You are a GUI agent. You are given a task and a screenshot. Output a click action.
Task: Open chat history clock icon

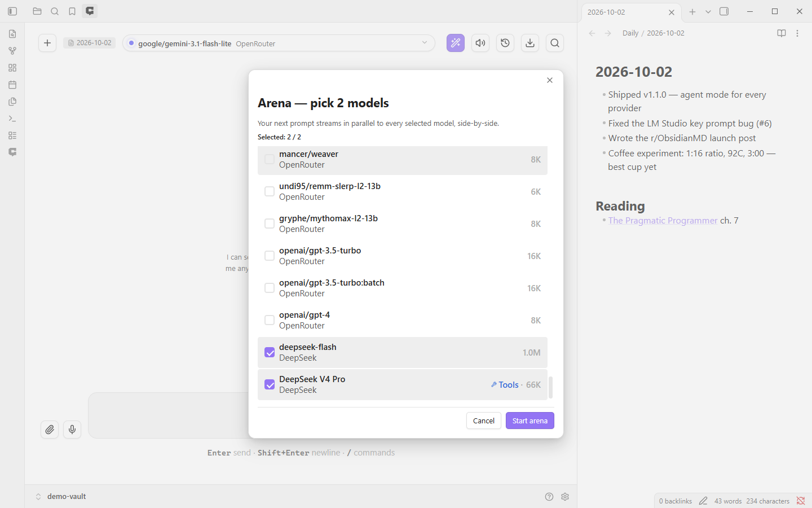point(505,43)
